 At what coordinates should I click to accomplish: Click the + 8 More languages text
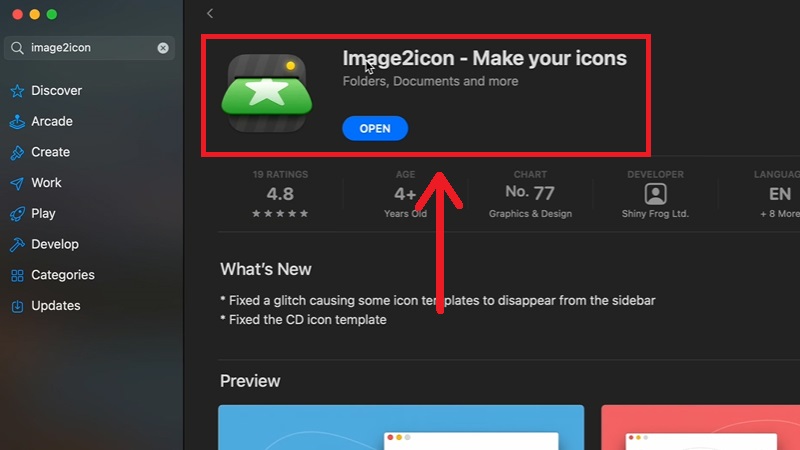pos(780,214)
